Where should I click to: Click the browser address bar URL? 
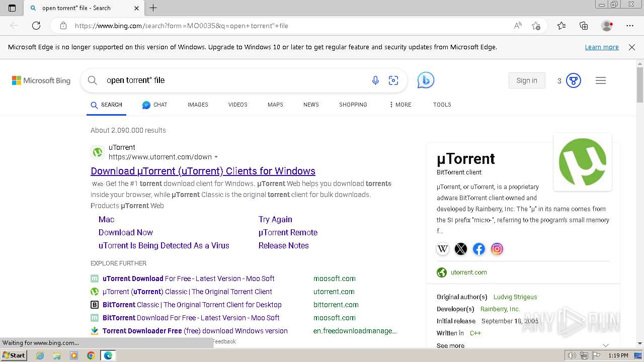pos(182,26)
